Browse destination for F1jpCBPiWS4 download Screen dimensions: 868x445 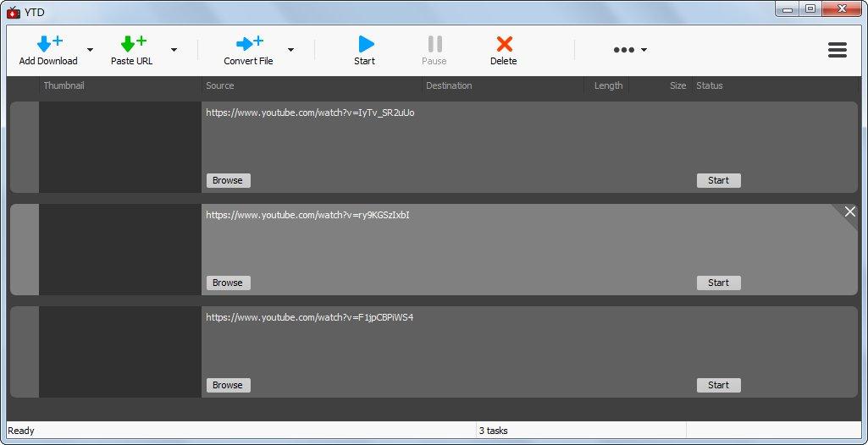[228, 385]
